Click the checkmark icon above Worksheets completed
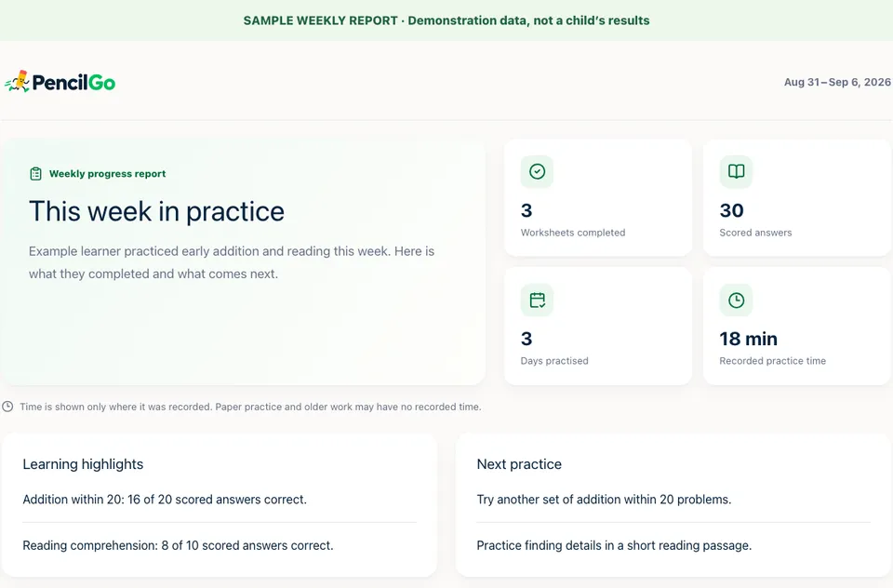The image size is (893, 588). click(537, 171)
